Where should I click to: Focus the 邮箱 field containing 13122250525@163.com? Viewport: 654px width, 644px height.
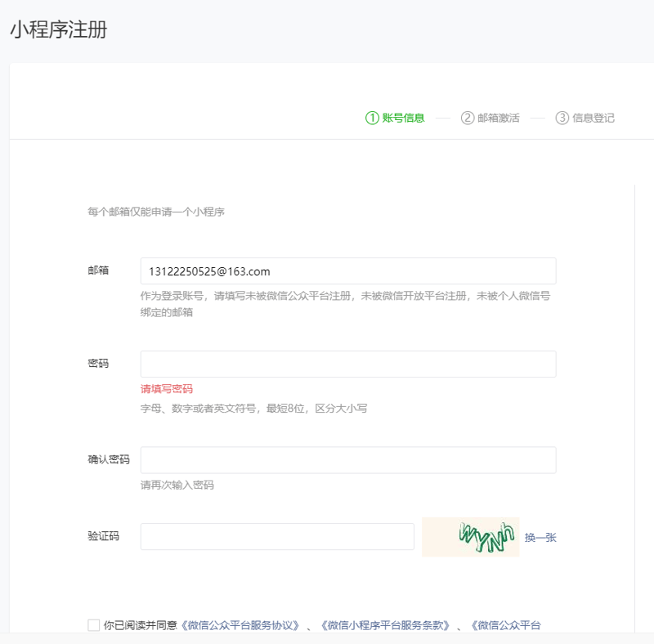[348, 271]
